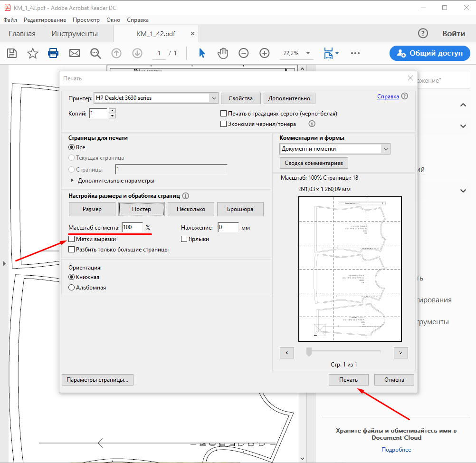Collapse the top right-panel chevron
The width and height of the screenshot is (476, 463).
463,105
